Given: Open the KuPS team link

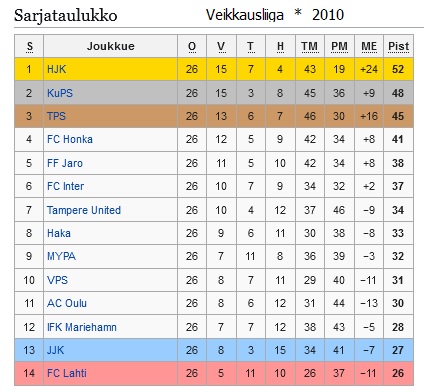Looking at the screenshot, I should 60,93.
